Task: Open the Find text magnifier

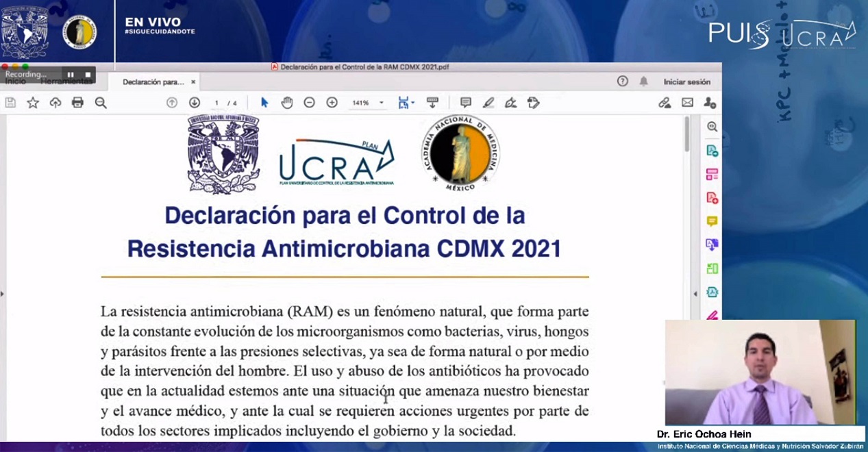Action: pos(99,102)
